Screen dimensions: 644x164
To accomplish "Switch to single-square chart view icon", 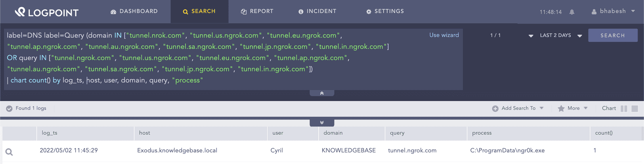I will (634, 108).
